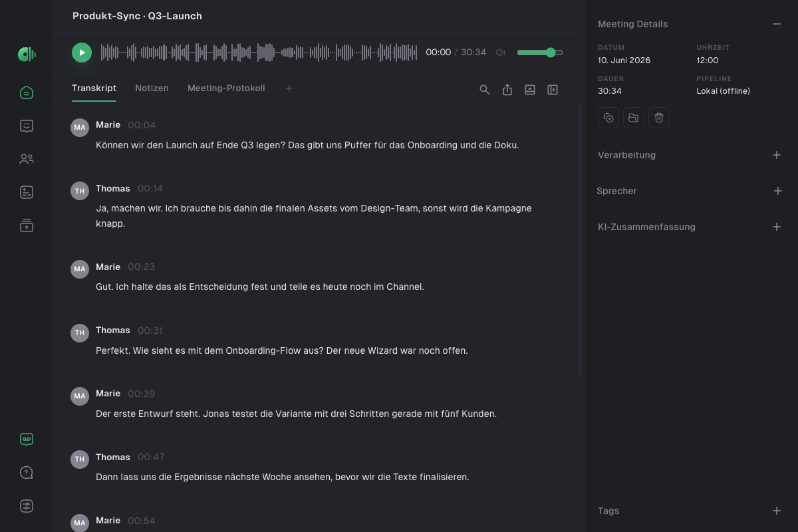Image resolution: width=798 pixels, height=532 pixels.
Task: Switch to the Notizen tab
Action: pyautogui.click(x=152, y=88)
